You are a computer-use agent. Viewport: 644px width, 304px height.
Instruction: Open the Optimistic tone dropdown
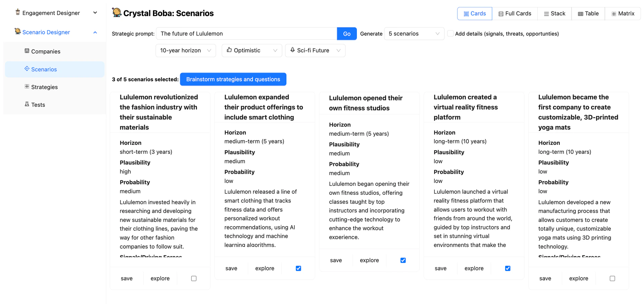click(x=252, y=50)
